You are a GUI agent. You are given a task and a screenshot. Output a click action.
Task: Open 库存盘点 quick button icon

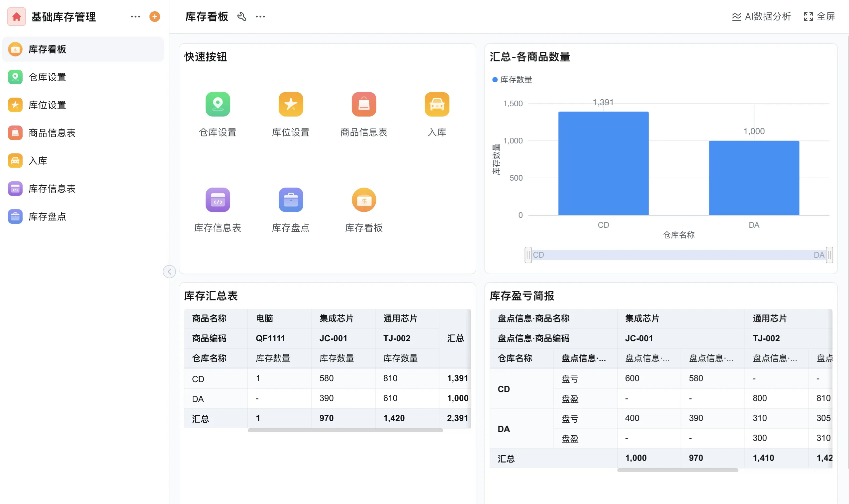pos(291,200)
